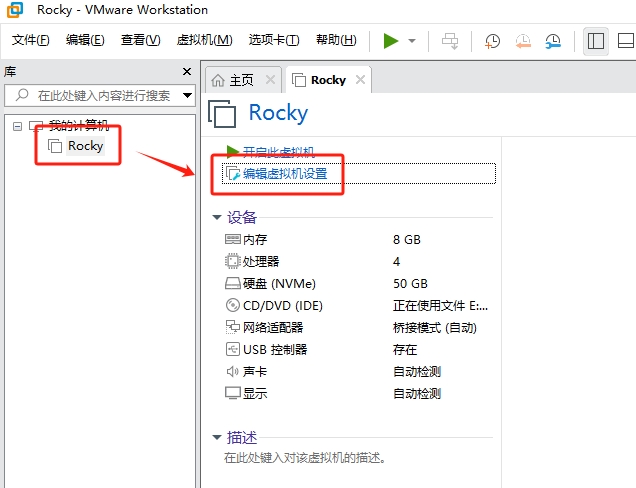Close the library panel with X
Image resolution: width=636 pixels, height=488 pixels.
[x=186, y=72]
